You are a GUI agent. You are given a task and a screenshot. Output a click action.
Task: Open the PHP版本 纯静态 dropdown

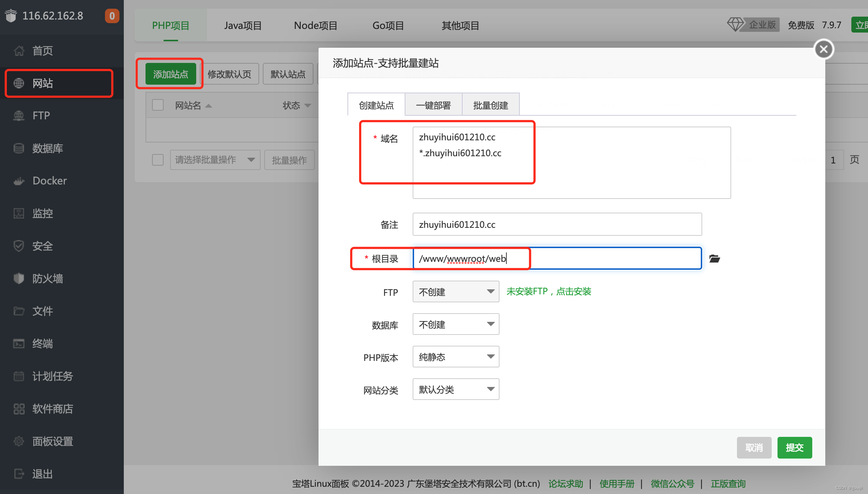point(456,357)
